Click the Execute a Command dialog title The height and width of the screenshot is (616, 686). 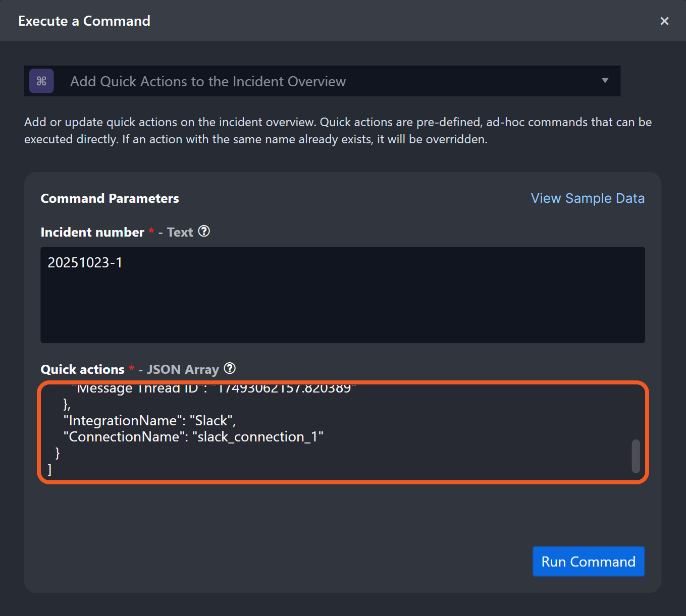(x=84, y=21)
